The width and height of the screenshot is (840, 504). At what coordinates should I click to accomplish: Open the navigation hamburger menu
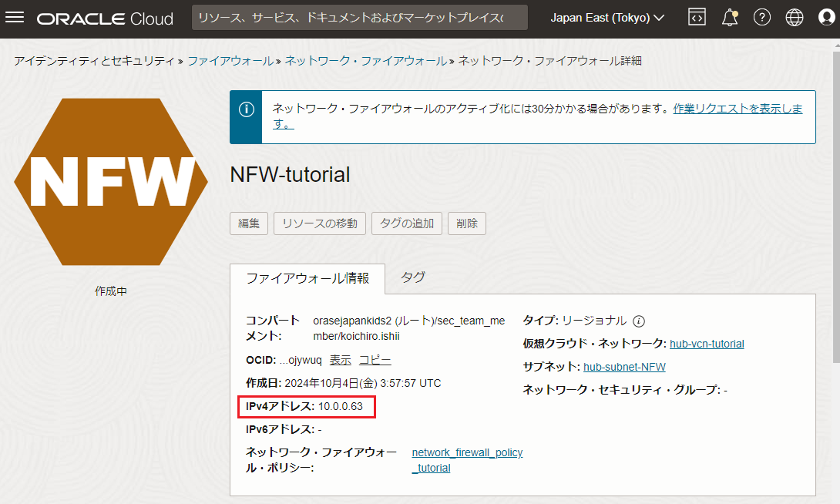pos(15,17)
